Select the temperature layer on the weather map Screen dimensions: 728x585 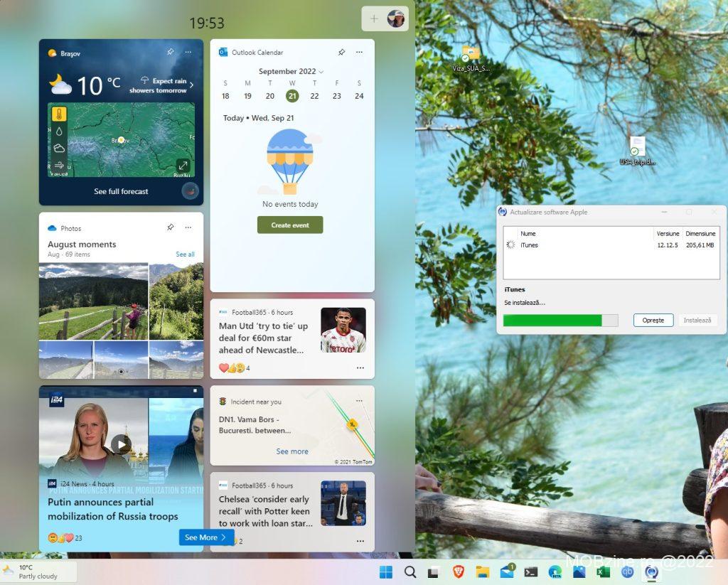click(58, 113)
